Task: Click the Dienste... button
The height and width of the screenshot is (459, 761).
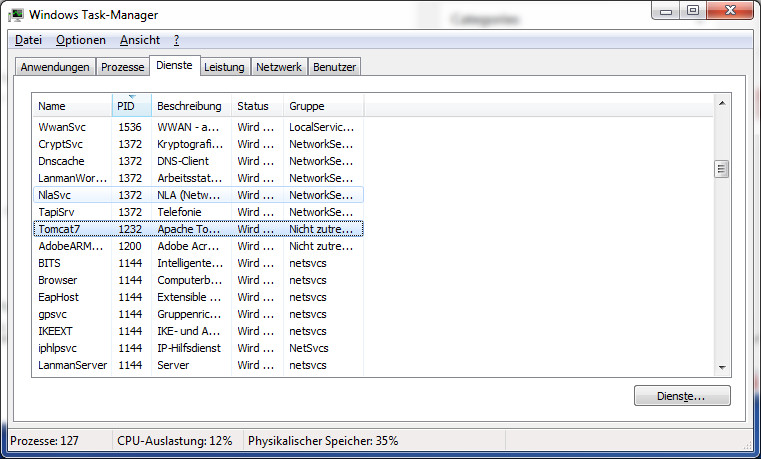Action: (x=682, y=396)
